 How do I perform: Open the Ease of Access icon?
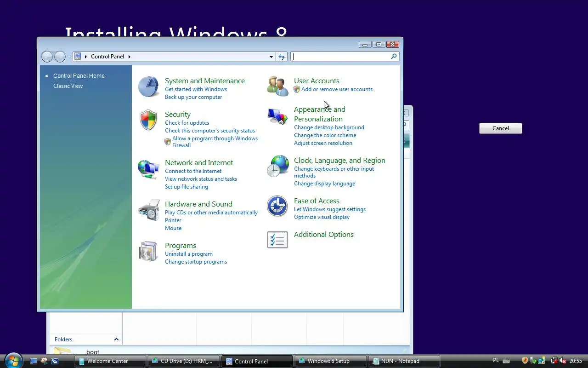pos(277,206)
